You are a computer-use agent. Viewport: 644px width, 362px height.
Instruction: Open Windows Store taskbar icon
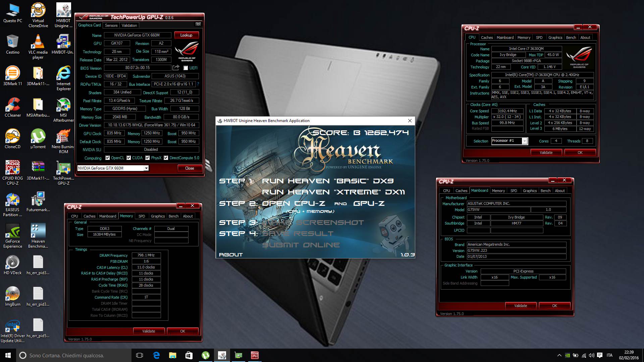pyautogui.click(x=189, y=355)
